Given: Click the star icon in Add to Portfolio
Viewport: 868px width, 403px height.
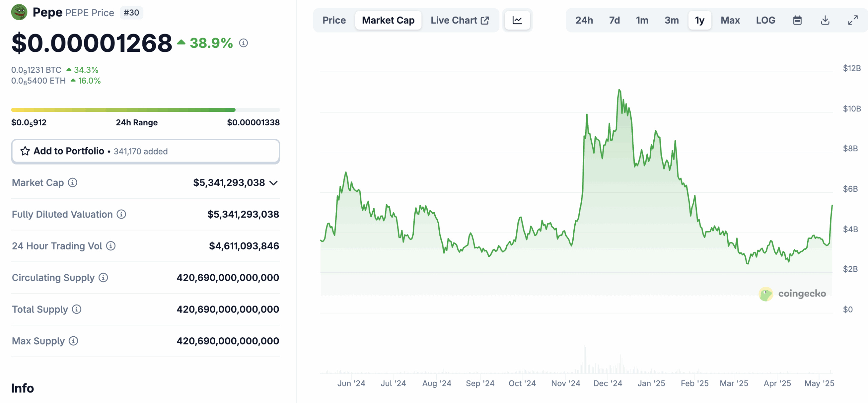Looking at the screenshot, I should click(25, 151).
